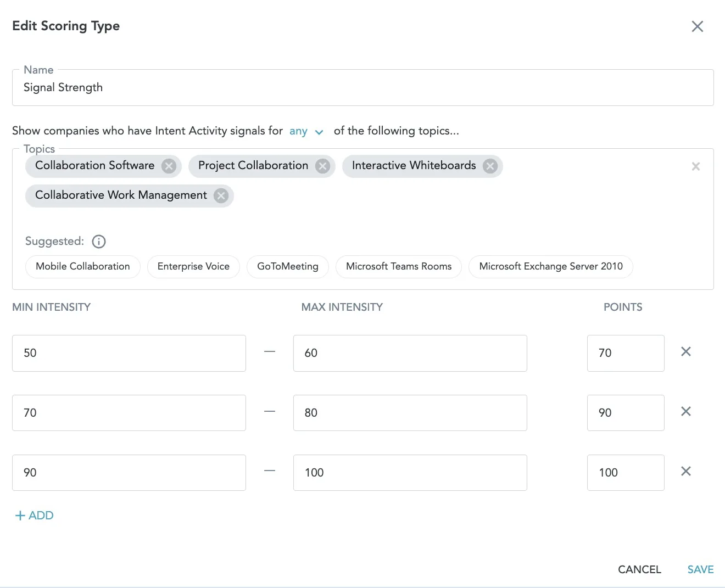Delete the 90–100 intensity row
Viewport: 725px width, 588px height.
(x=686, y=471)
